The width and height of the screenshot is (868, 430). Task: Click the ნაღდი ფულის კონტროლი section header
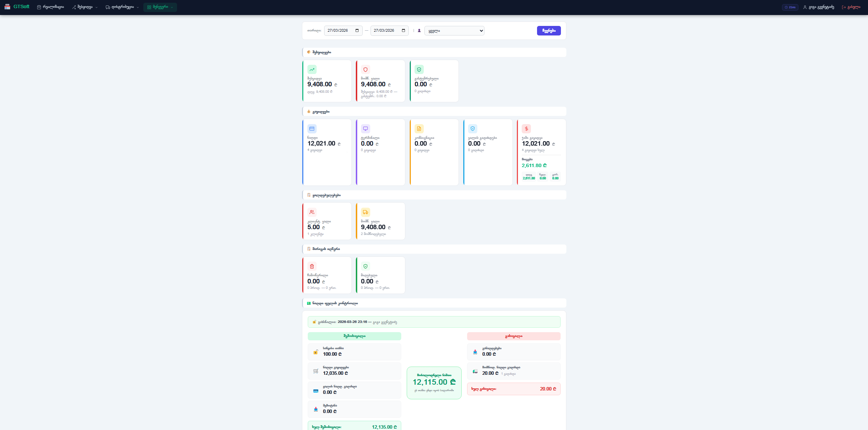click(x=434, y=303)
